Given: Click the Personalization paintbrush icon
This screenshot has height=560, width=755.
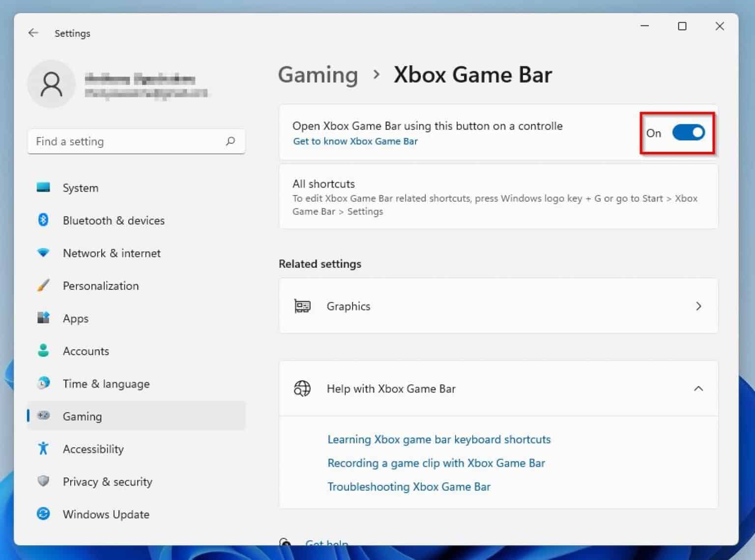Looking at the screenshot, I should coord(43,285).
